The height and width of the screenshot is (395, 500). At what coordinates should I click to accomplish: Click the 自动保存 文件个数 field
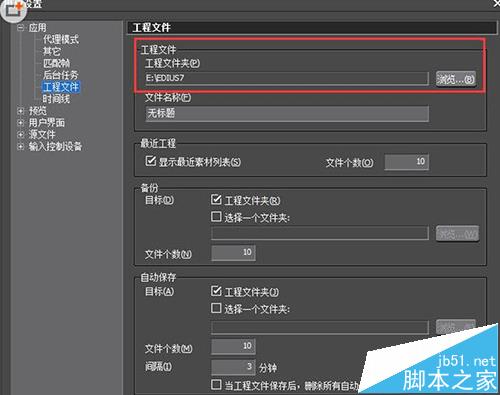(x=234, y=347)
